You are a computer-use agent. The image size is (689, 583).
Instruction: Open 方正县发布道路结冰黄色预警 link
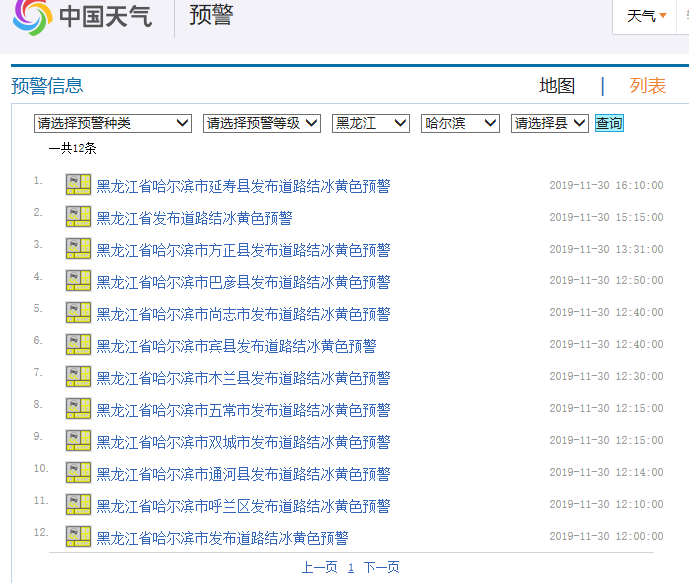(x=243, y=250)
